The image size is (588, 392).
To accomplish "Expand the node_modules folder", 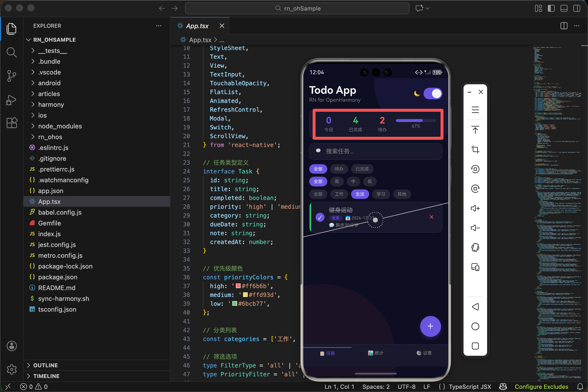I will click(60, 126).
